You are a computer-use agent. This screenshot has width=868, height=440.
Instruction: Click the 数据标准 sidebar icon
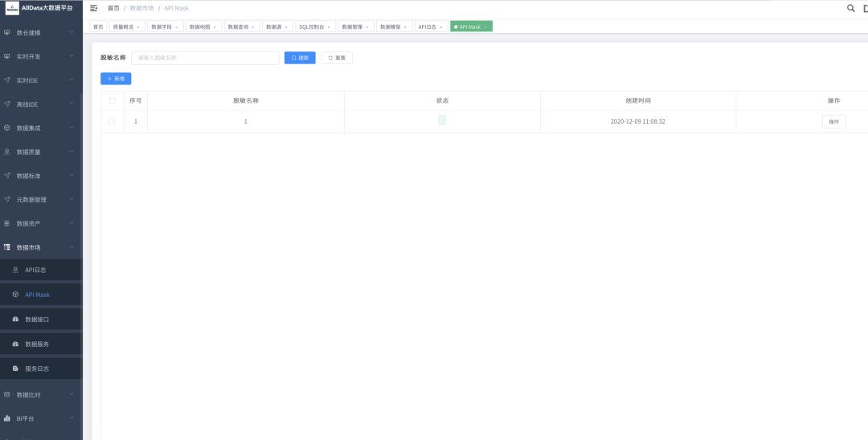pyautogui.click(x=6, y=176)
